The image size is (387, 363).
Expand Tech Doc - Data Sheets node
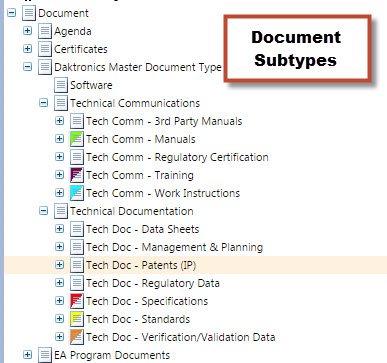[60, 229]
